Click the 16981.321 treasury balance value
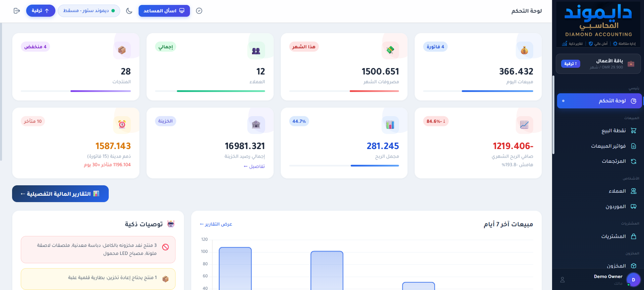Screen dimensions: 644x290 tap(245, 146)
